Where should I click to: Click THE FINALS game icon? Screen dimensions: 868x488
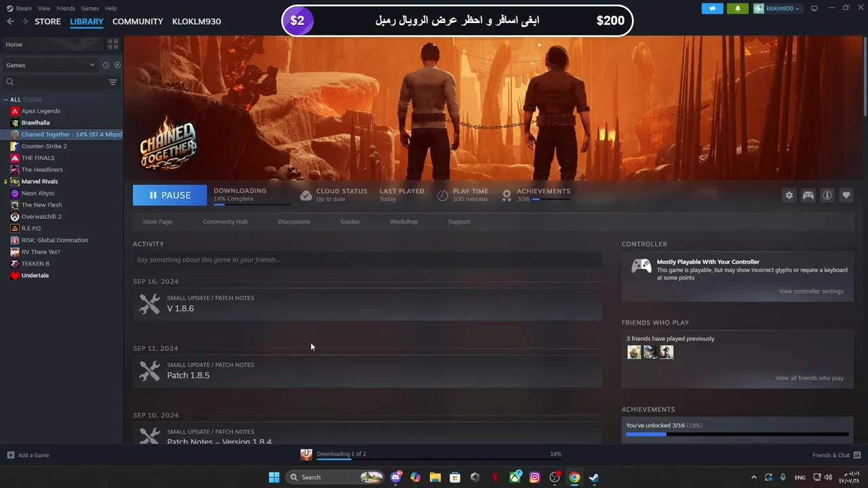point(15,158)
